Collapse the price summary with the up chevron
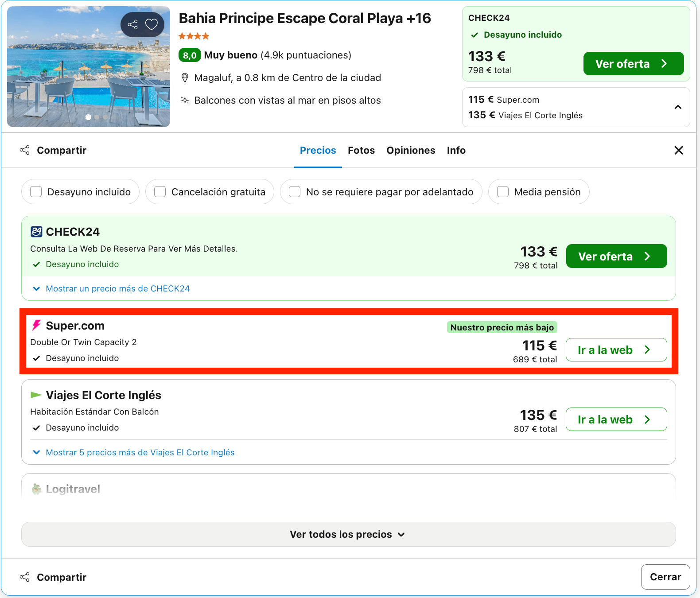This screenshot has width=700, height=598. coord(678,107)
